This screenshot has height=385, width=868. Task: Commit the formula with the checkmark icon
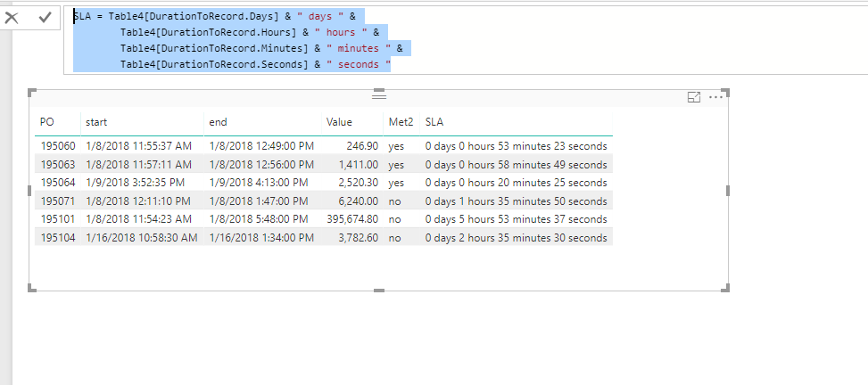(x=45, y=18)
